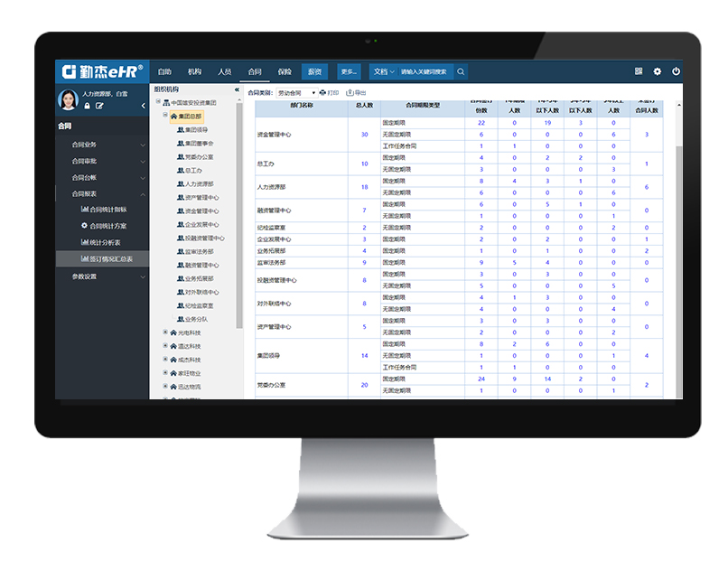
Task: Click the search magnifier icon
Action: pos(461,71)
